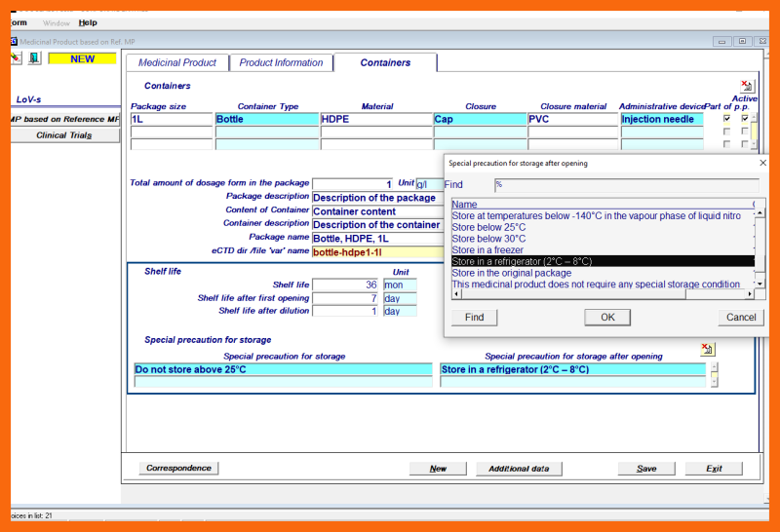Check Active in third container row
The width and height of the screenshot is (780, 532).
pyautogui.click(x=744, y=144)
